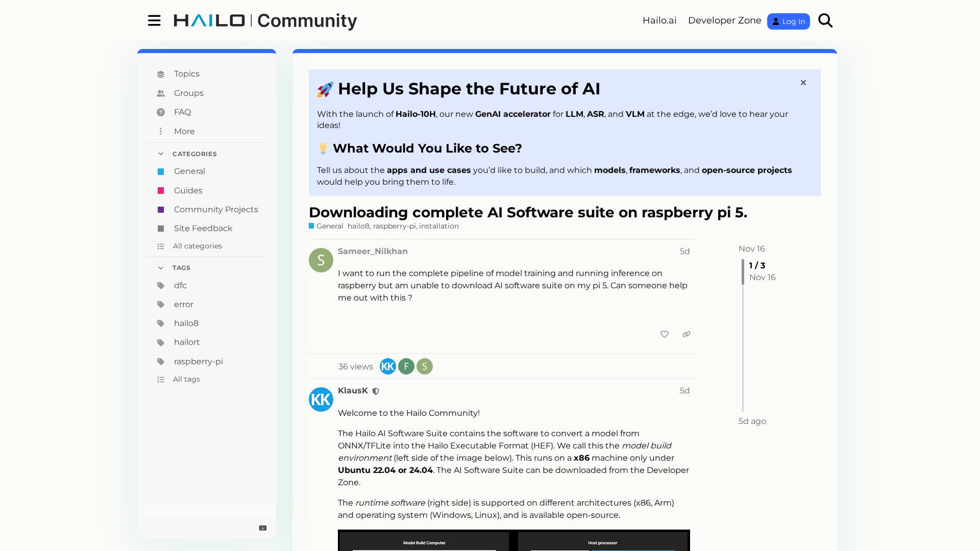
Task: Click the KK avatar beside 36 views
Action: (x=387, y=366)
